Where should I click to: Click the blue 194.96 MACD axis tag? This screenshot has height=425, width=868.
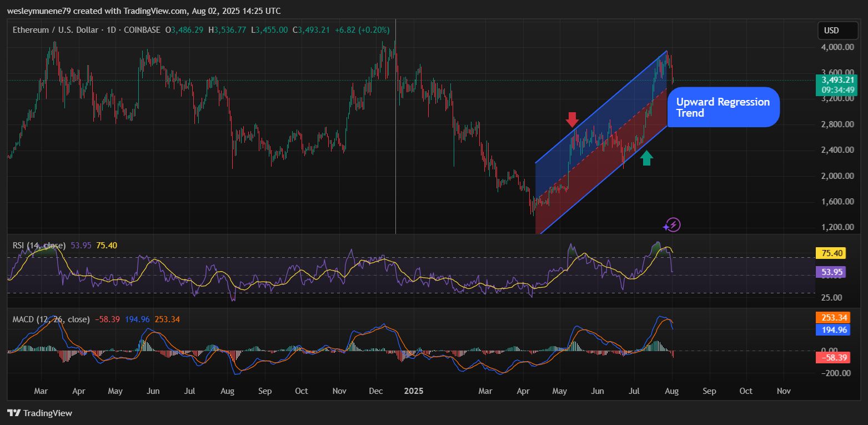(832, 329)
